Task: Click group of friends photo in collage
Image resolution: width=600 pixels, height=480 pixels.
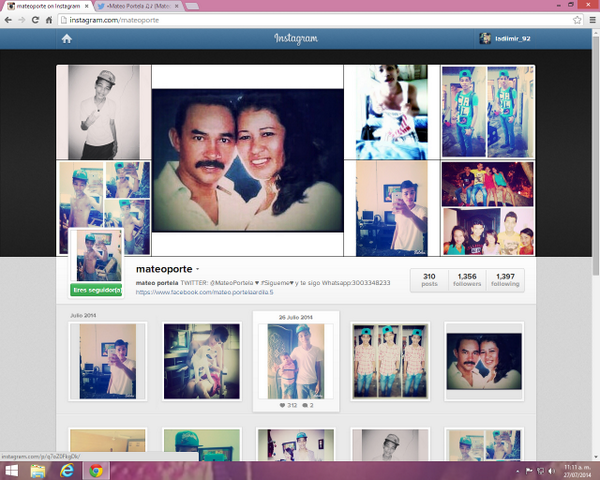Action: [488, 208]
